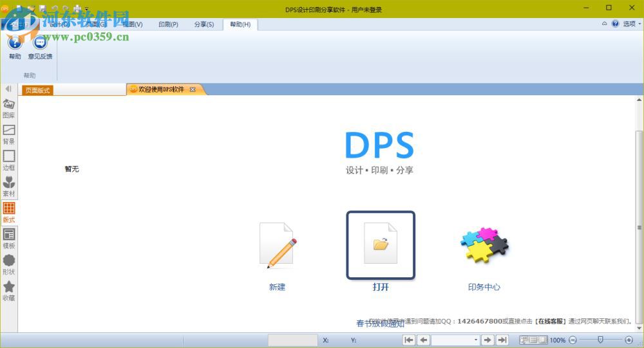The image size is (644, 348).
Task: Click the 打开 link label
Action: pos(381,287)
